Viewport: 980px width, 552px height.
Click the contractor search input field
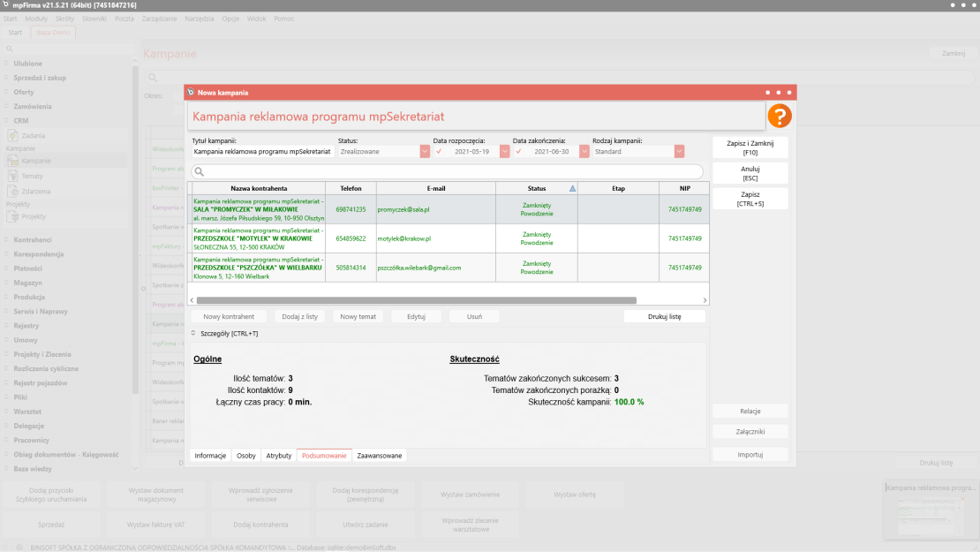click(x=448, y=172)
